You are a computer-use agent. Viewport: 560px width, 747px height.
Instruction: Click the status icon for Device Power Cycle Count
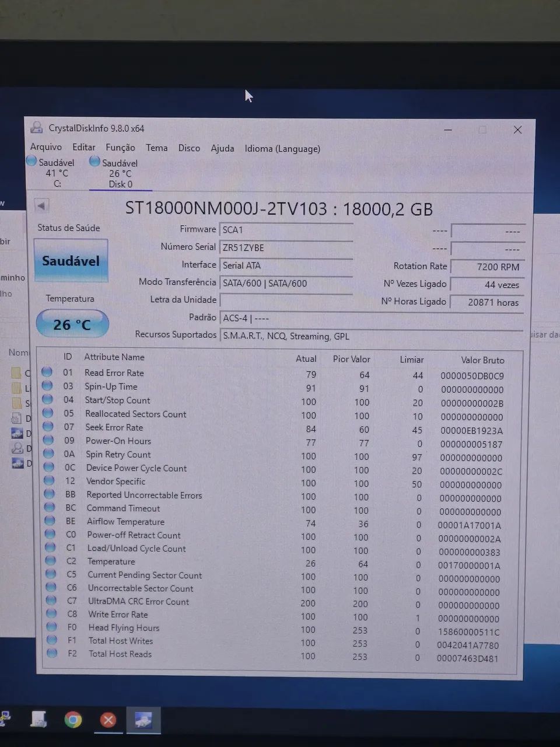pos(49,467)
